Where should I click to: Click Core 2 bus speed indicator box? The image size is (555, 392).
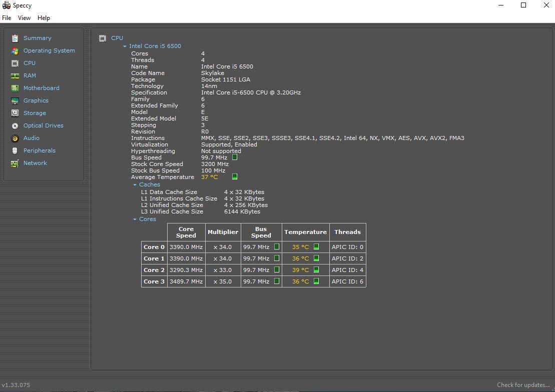click(x=277, y=269)
